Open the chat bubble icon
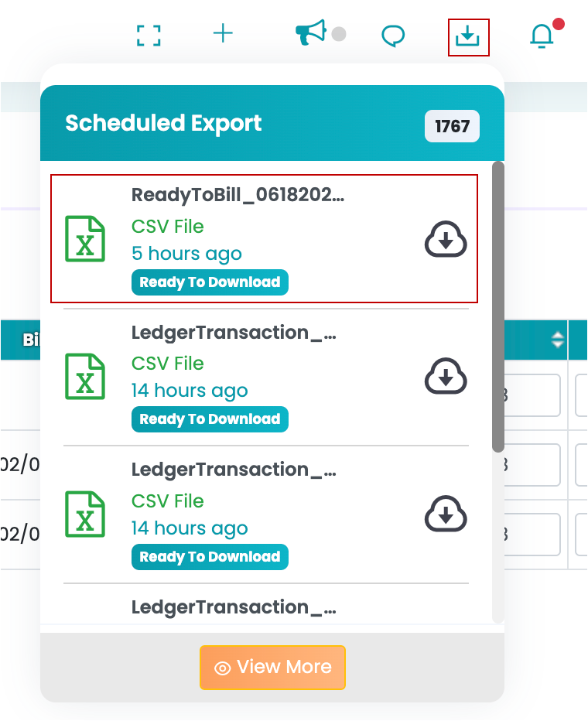 [x=394, y=36]
